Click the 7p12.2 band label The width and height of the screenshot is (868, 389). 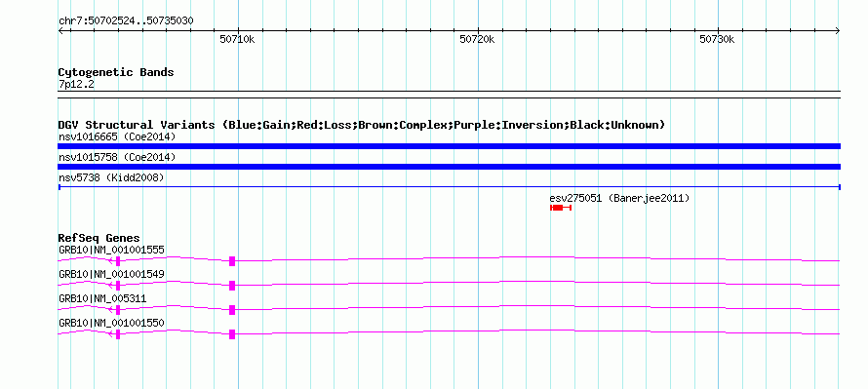(76, 85)
